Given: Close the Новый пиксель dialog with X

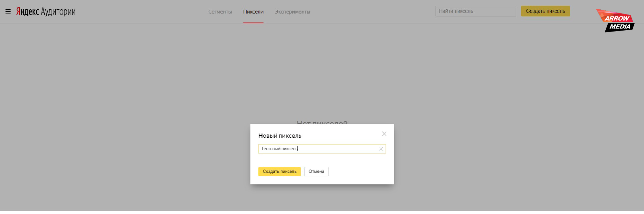Looking at the screenshot, I should (x=384, y=134).
